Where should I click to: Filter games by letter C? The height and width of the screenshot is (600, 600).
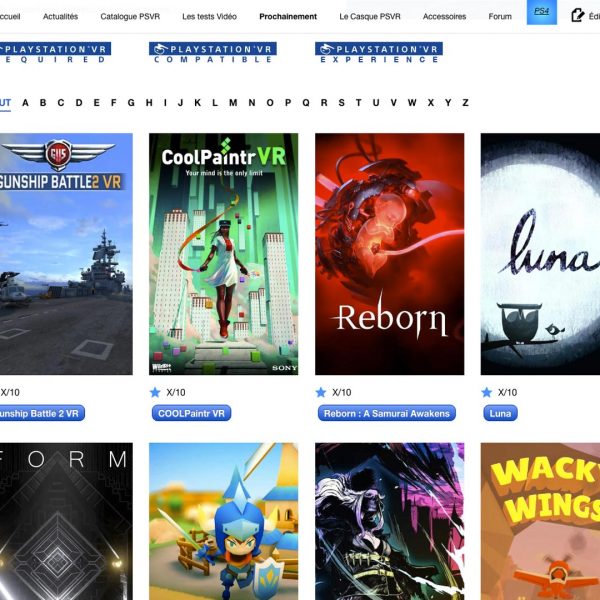point(61,103)
